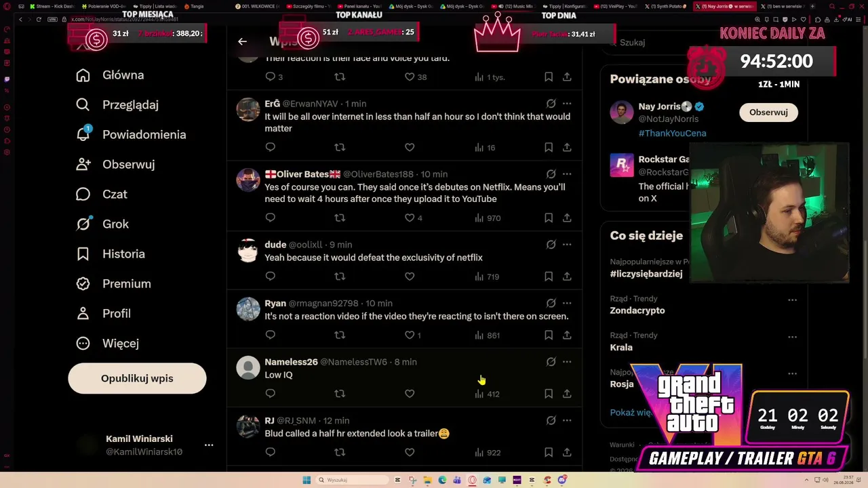Image resolution: width=868 pixels, height=488 pixels.
Task: Open more options for dude's comment
Action: tap(567, 245)
